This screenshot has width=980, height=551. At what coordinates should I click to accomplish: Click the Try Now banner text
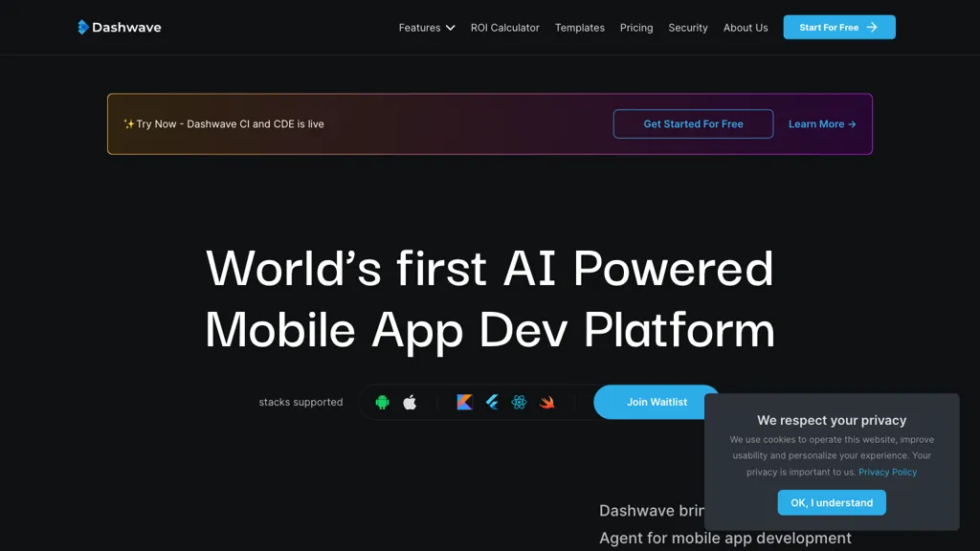click(224, 124)
